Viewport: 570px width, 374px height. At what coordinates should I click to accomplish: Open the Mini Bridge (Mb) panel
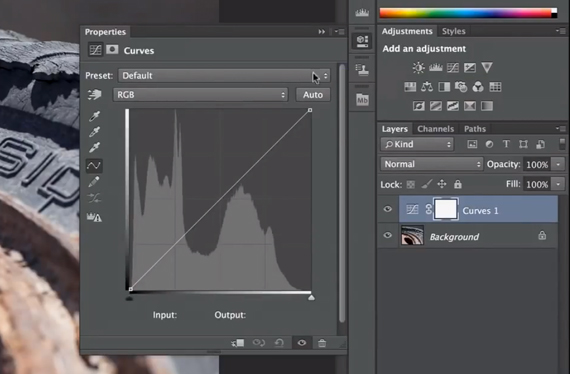point(362,99)
